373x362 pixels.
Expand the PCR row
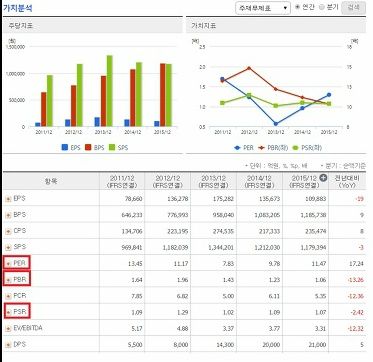[8, 296]
